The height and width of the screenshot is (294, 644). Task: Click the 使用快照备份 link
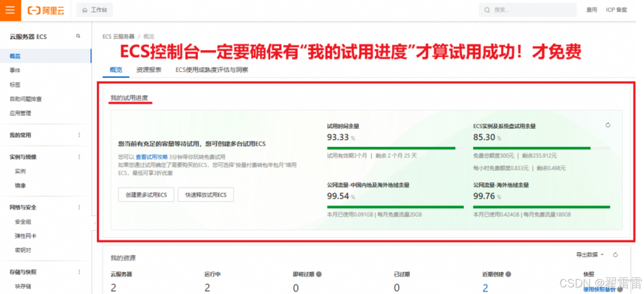pyautogui.click(x=600, y=289)
